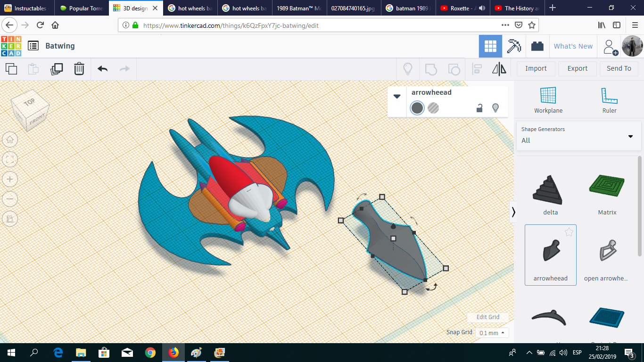644x362 pixels.
Task: Click the Duplicate tool icon
Action: tap(57, 69)
